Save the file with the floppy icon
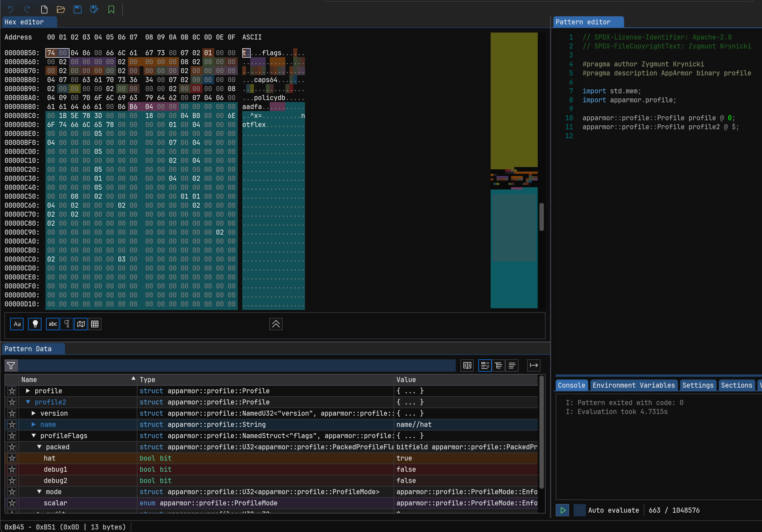762x532 pixels. (x=78, y=9)
